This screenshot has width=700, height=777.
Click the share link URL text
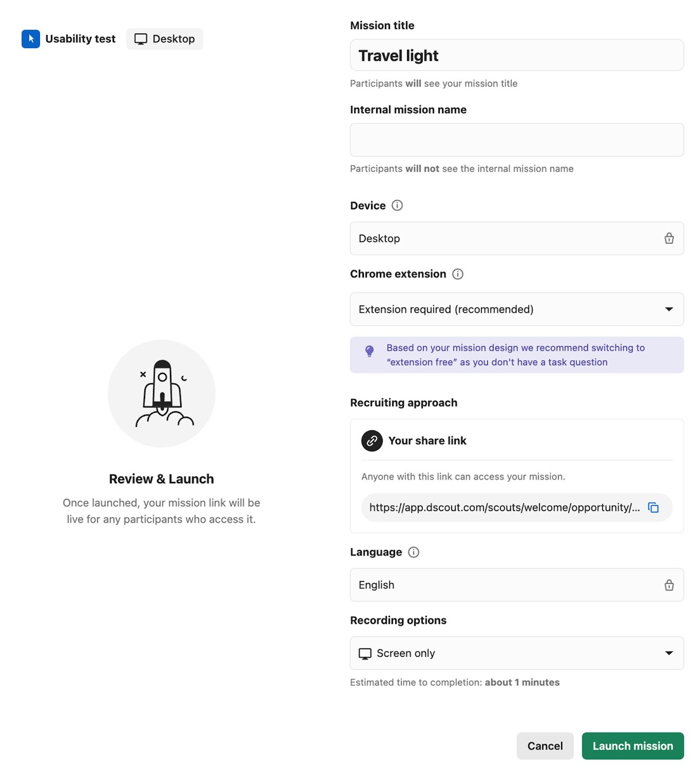tap(504, 507)
